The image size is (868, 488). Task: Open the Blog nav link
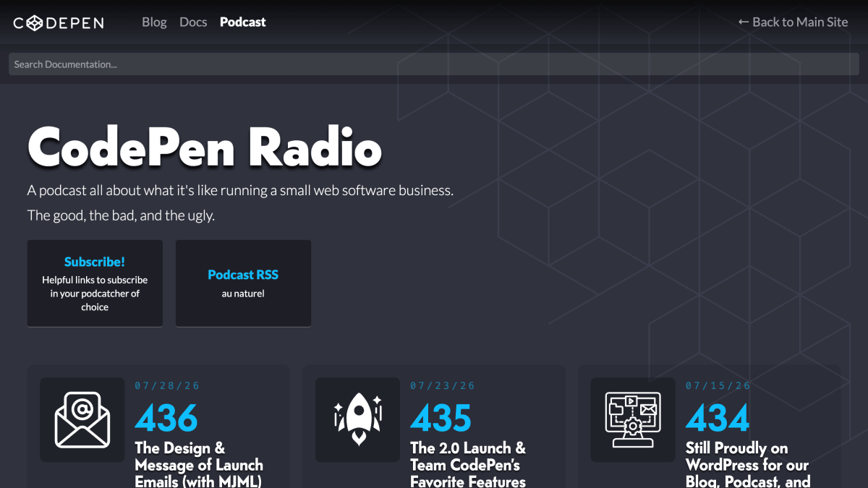click(154, 22)
